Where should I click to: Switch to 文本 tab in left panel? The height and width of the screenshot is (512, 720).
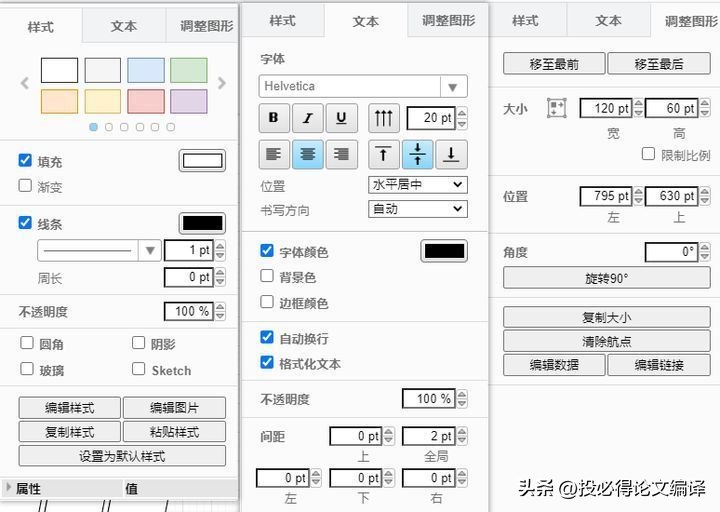pyautogui.click(x=124, y=26)
